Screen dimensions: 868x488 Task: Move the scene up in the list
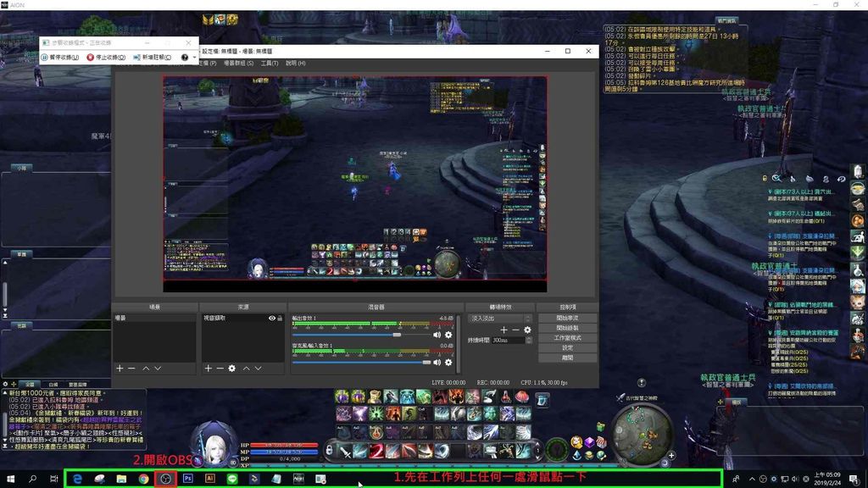146,368
